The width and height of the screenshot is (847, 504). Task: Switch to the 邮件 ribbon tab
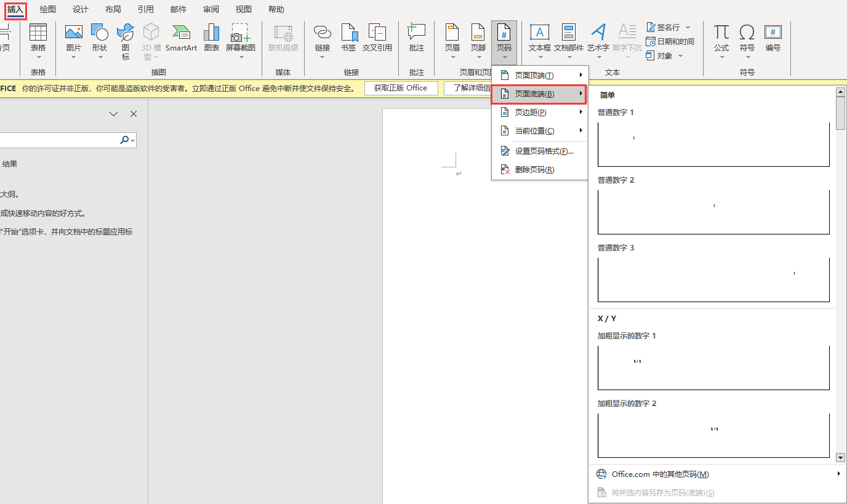[x=178, y=9]
